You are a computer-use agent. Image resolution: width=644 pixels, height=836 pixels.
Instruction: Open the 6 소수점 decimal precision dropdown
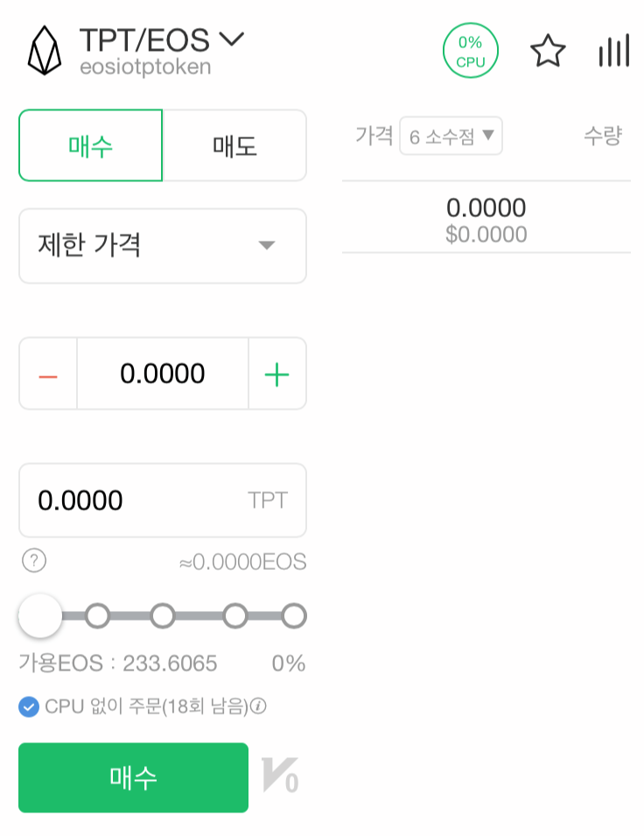point(451,136)
